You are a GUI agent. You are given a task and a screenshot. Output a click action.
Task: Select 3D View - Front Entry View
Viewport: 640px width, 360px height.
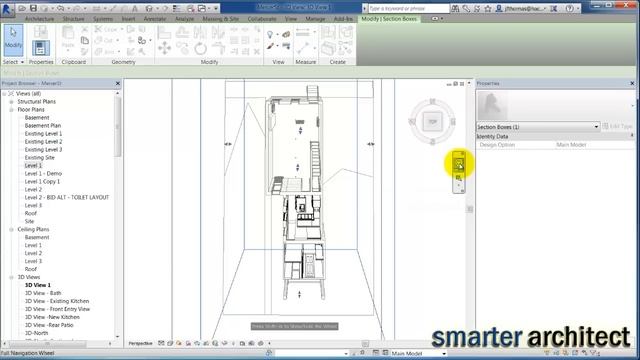57,309
